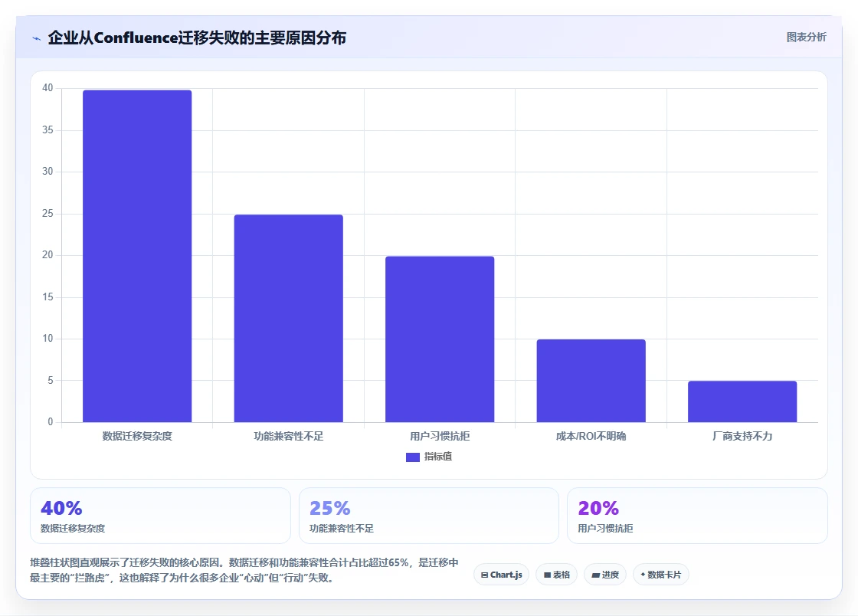The image size is (858, 616).
Task: Click the y-axis value 25
Action: click(47, 213)
